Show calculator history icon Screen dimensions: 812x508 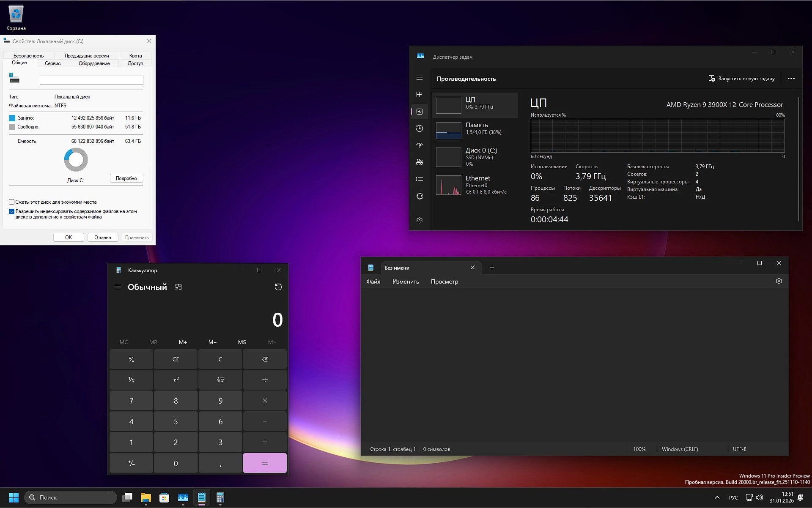point(278,287)
